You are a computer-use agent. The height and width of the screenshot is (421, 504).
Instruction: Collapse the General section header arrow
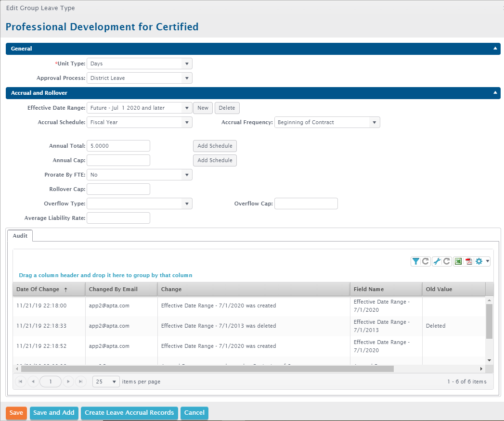click(495, 49)
